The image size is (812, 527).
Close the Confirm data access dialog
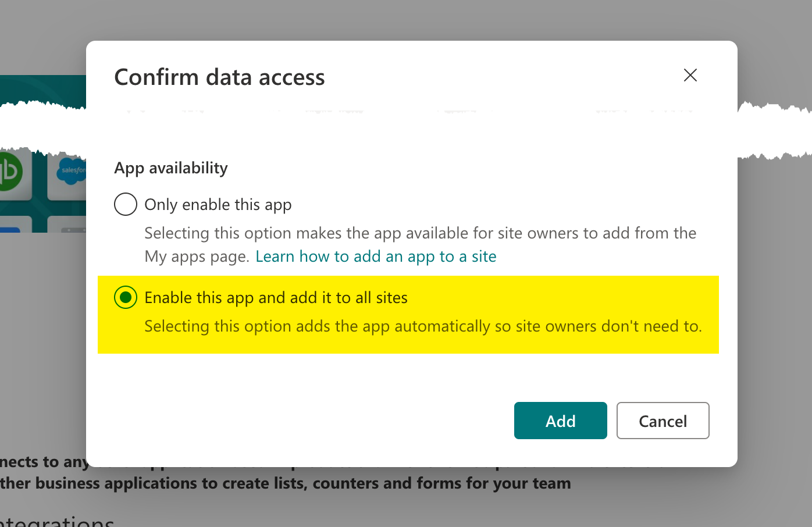pyautogui.click(x=690, y=75)
